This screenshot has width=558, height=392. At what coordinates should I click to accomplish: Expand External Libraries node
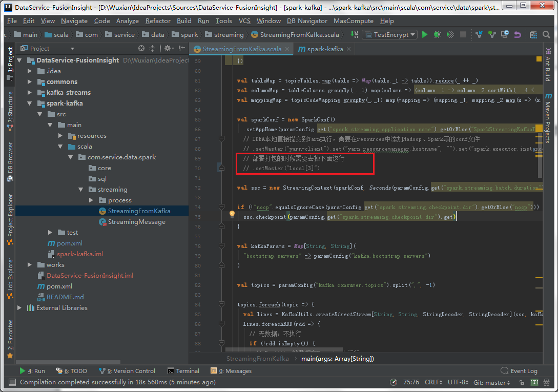click(19, 307)
